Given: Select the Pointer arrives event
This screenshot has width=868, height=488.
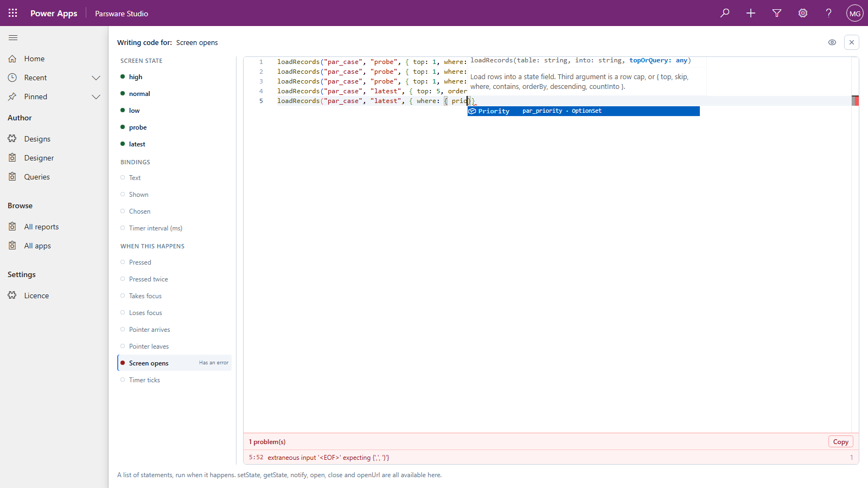Looking at the screenshot, I should click(x=174, y=330).
